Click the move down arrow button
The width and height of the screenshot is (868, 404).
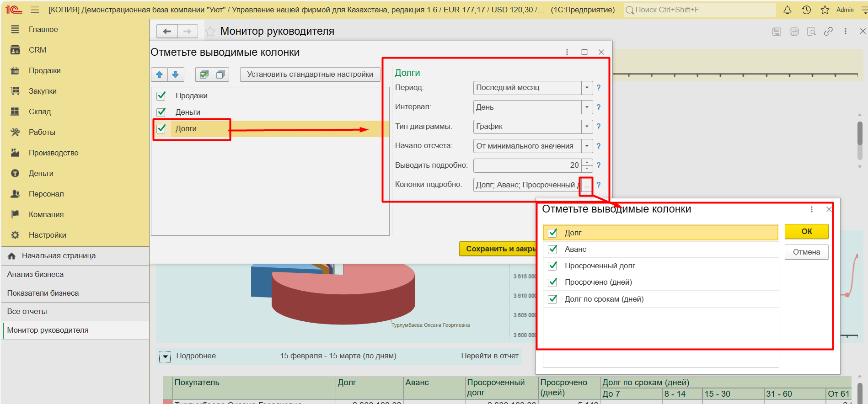tap(176, 74)
